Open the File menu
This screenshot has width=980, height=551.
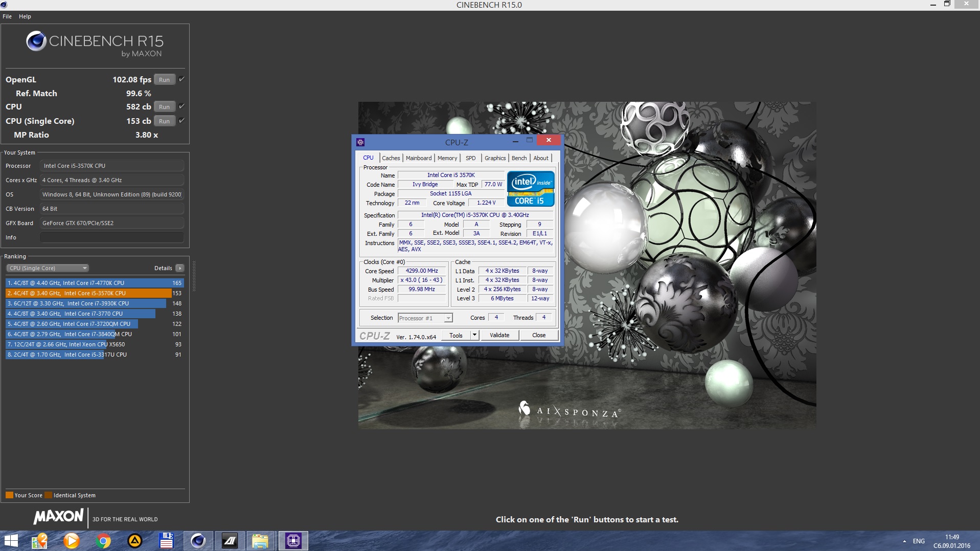coord(7,16)
